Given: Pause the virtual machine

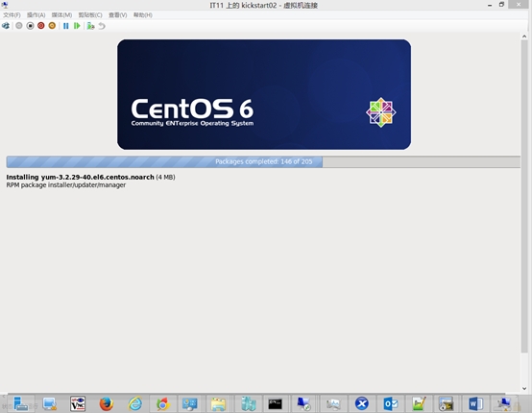Looking at the screenshot, I should (66, 26).
